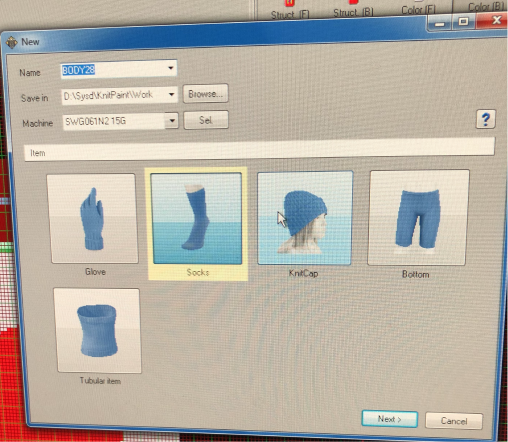This screenshot has height=442, width=508.
Task: Choose the Tubular item icon
Action: tap(97, 330)
